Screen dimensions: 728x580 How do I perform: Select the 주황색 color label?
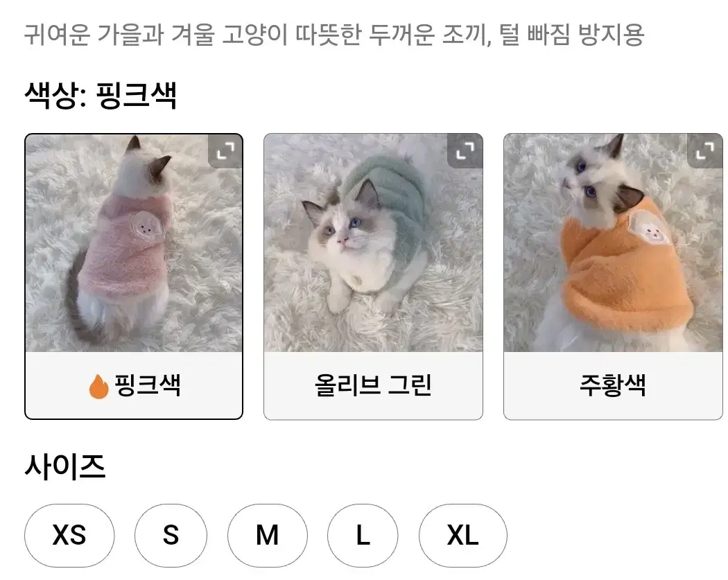click(613, 385)
